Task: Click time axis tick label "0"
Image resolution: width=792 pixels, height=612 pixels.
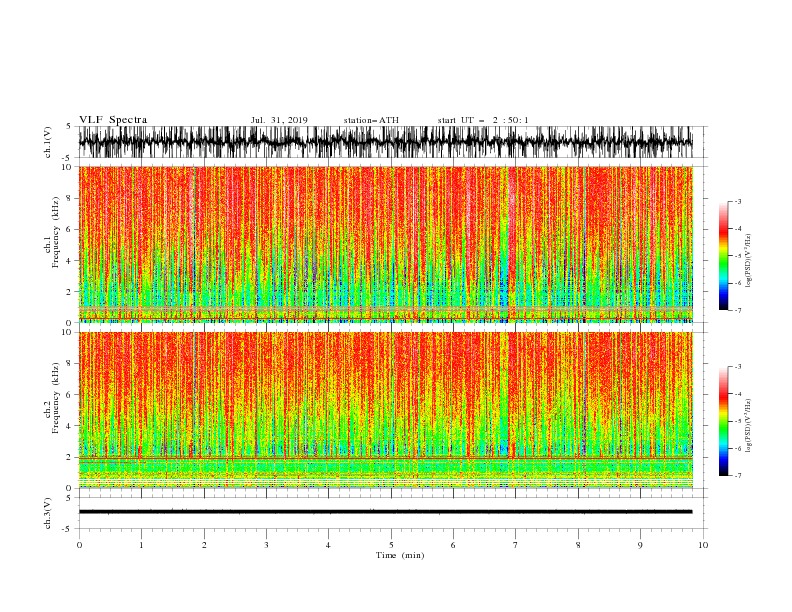Action: tap(79, 545)
